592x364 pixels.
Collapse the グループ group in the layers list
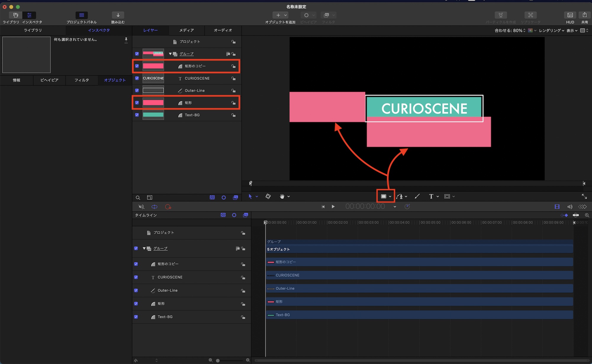(170, 54)
